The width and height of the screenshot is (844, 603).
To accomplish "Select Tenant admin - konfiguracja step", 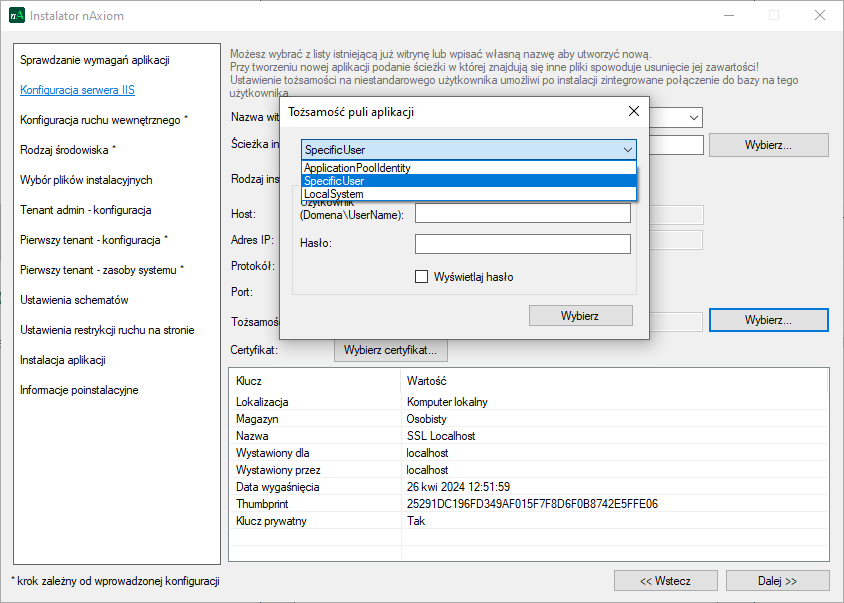I will (86, 210).
